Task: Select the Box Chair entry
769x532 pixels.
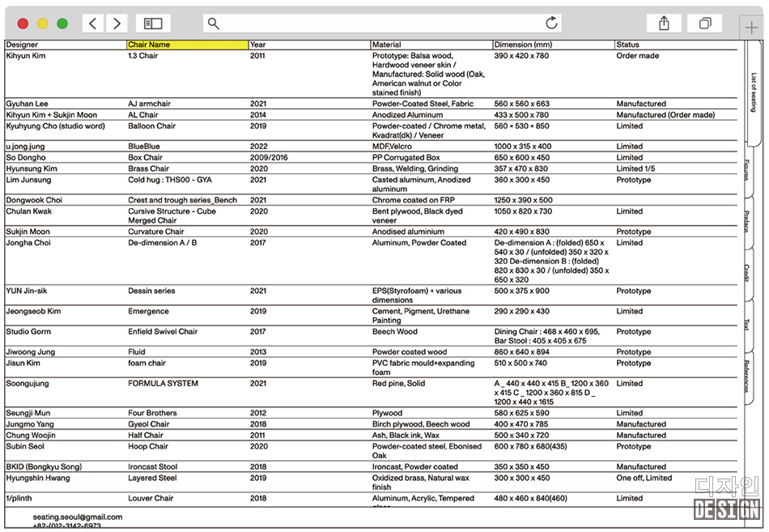Action: [x=145, y=158]
